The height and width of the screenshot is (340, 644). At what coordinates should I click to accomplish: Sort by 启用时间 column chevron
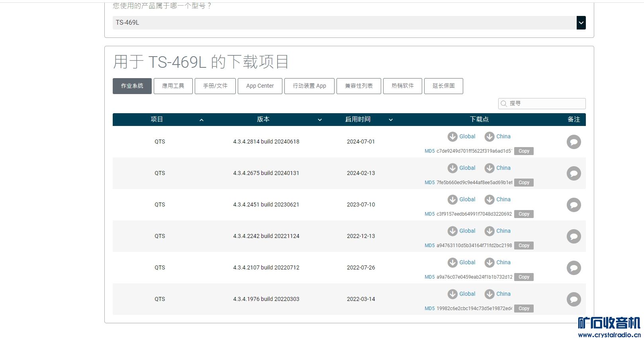click(x=391, y=120)
